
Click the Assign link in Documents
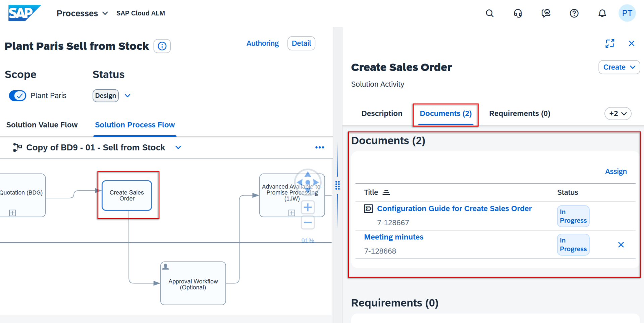[x=615, y=172]
